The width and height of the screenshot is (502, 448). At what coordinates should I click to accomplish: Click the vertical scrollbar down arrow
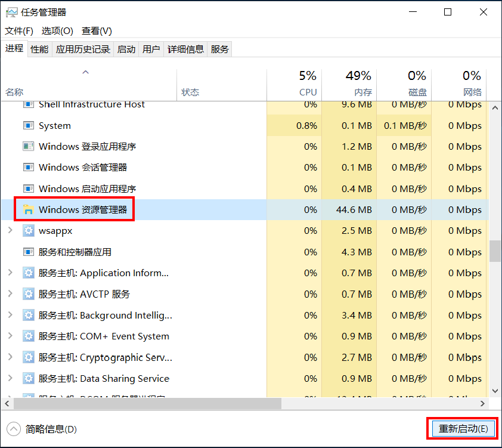[494, 391]
